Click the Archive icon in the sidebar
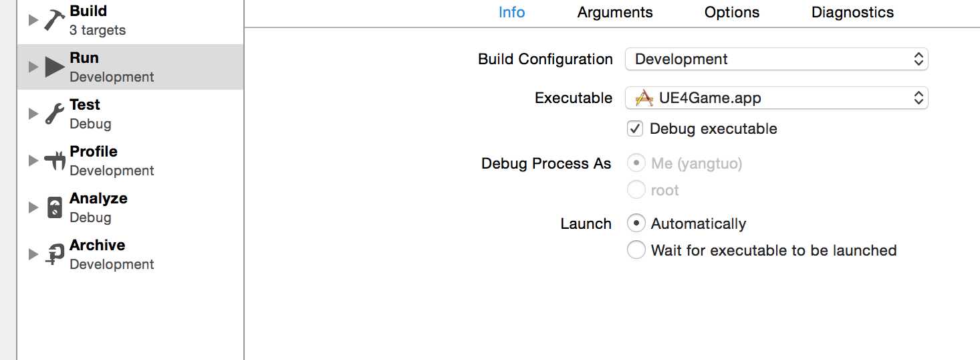This screenshot has height=360, width=980. point(54,254)
